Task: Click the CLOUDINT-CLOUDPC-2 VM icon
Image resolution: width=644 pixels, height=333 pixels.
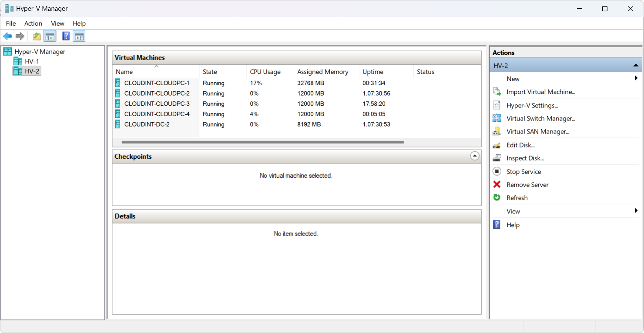Action: [x=118, y=93]
